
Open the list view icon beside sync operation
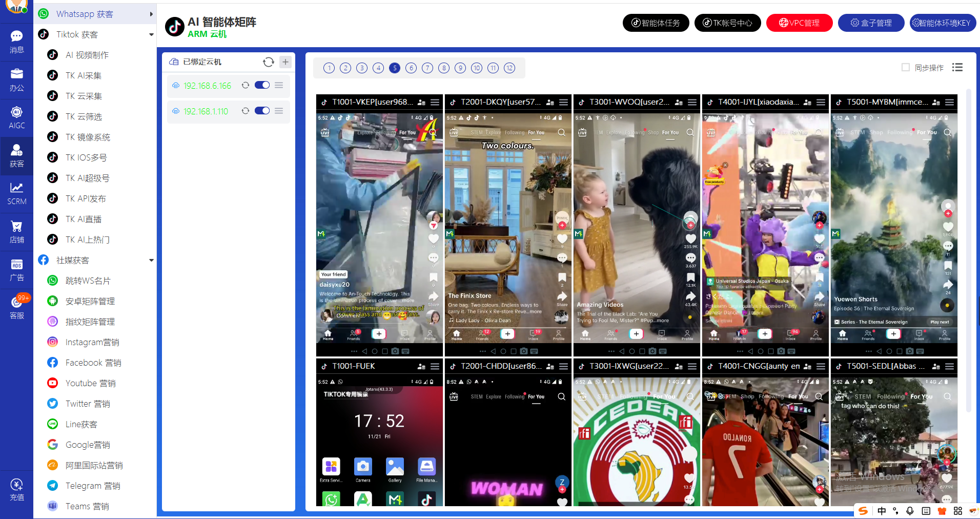point(957,68)
